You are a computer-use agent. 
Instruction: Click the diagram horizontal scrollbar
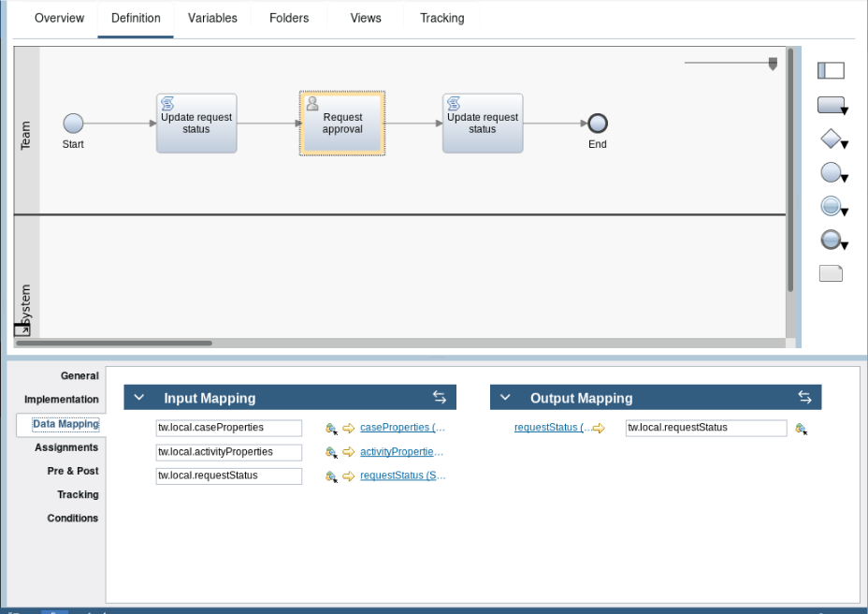click(x=114, y=343)
